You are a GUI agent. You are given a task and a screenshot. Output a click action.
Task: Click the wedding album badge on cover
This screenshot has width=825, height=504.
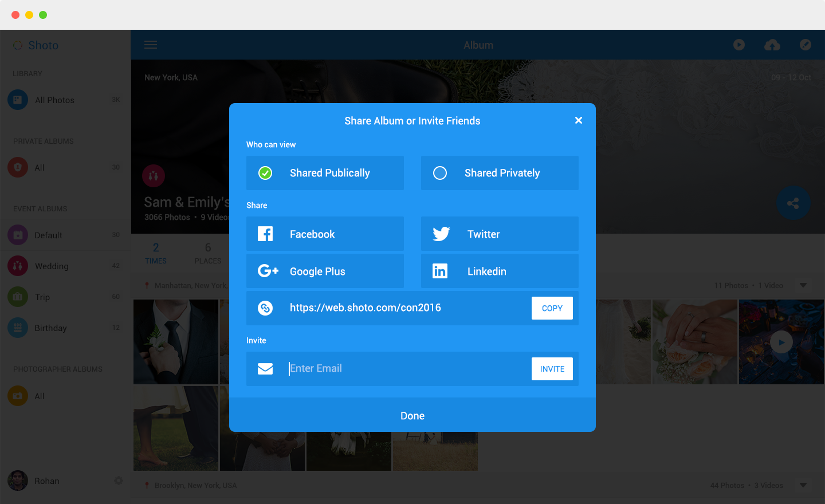pos(154,176)
